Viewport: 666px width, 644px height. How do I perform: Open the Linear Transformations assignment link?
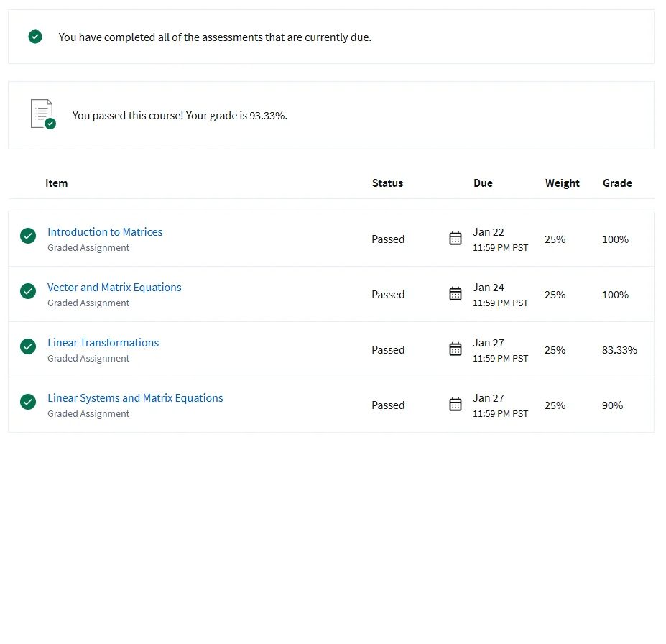(103, 343)
